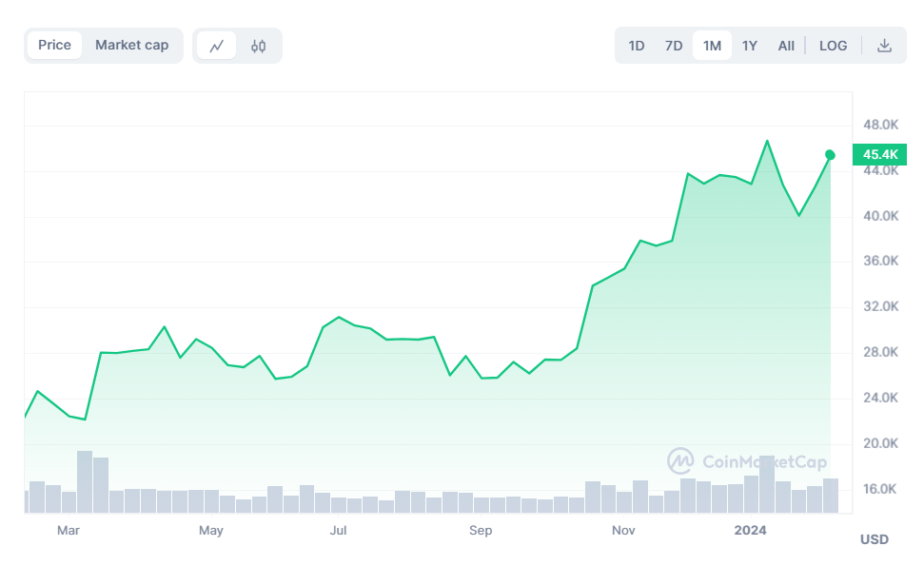Show All time price history

point(786,46)
